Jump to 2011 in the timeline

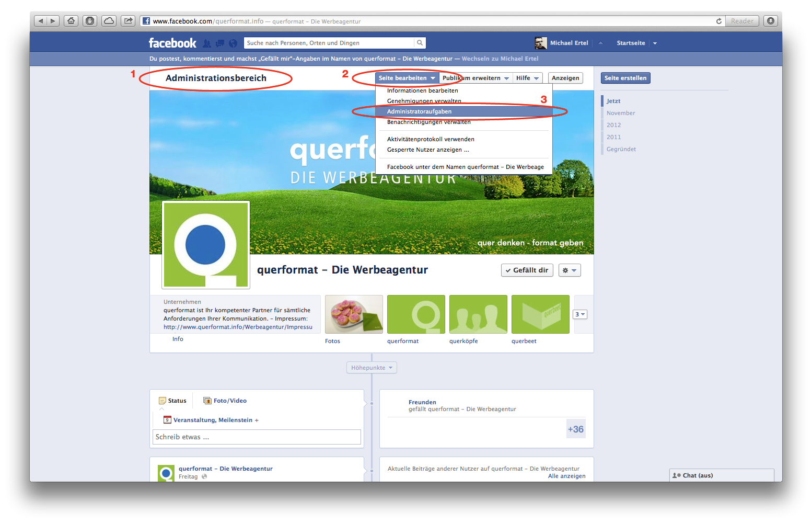614,137
